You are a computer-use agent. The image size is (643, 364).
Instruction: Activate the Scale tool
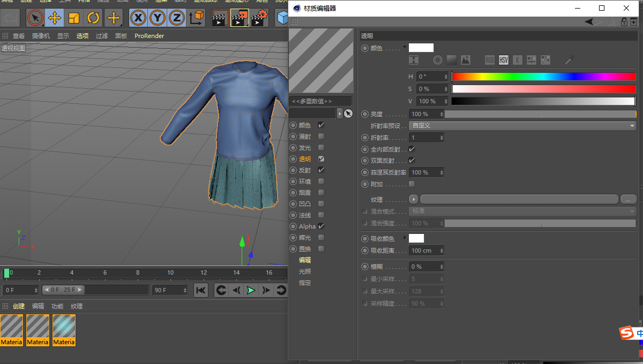74,18
